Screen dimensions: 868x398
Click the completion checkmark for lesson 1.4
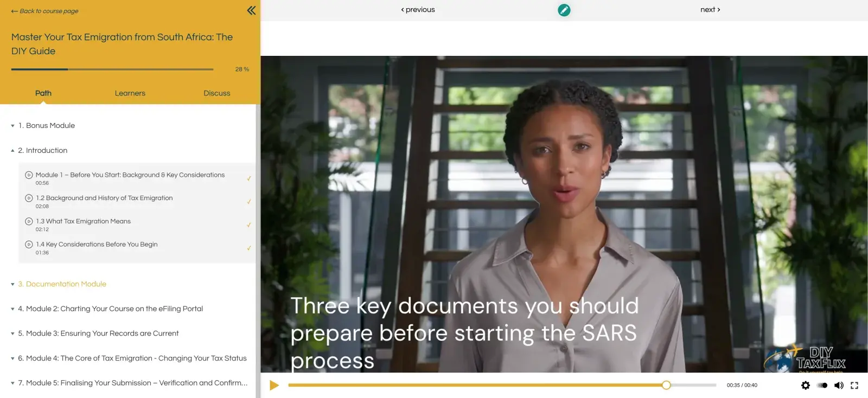249,248
